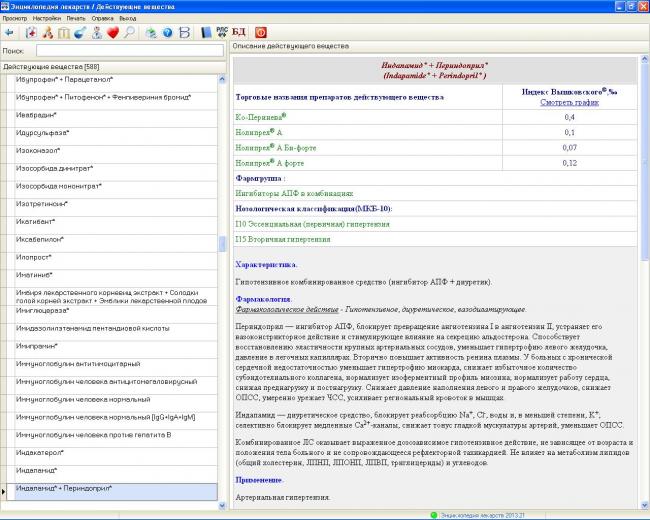Viewport: 650px width, 520px height.
Task: Jump to the Фармакология section link
Action: pos(264,299)
